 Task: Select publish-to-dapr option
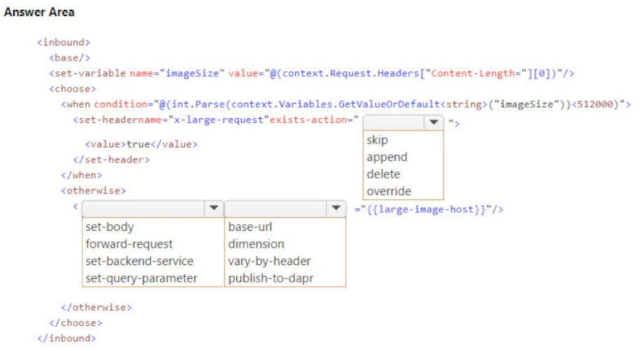tap(271, 278)
